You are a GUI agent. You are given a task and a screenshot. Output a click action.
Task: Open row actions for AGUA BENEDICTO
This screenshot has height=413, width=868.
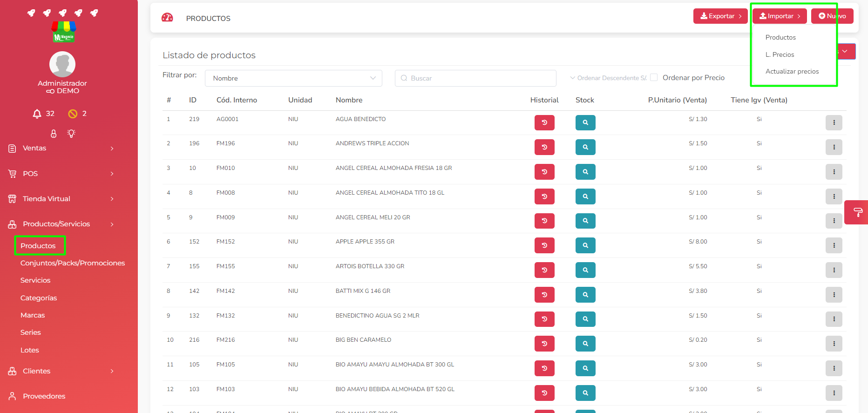click(x=834, y=122)
